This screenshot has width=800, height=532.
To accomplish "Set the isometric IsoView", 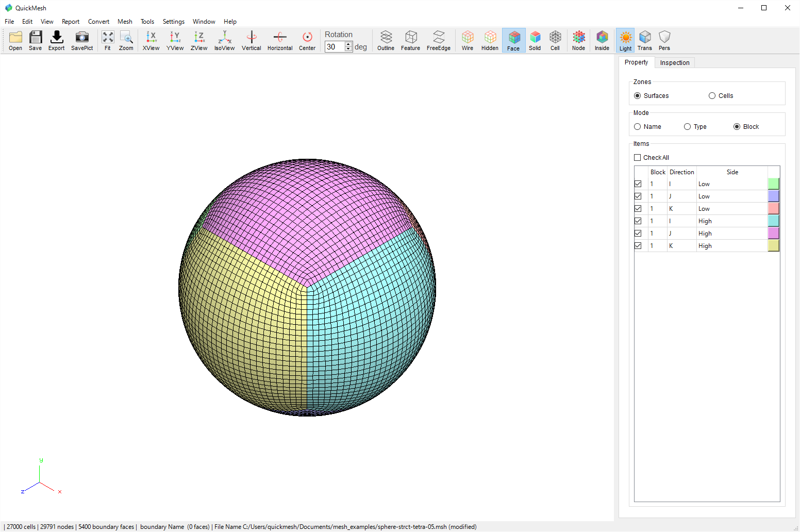I will point(225,40).
